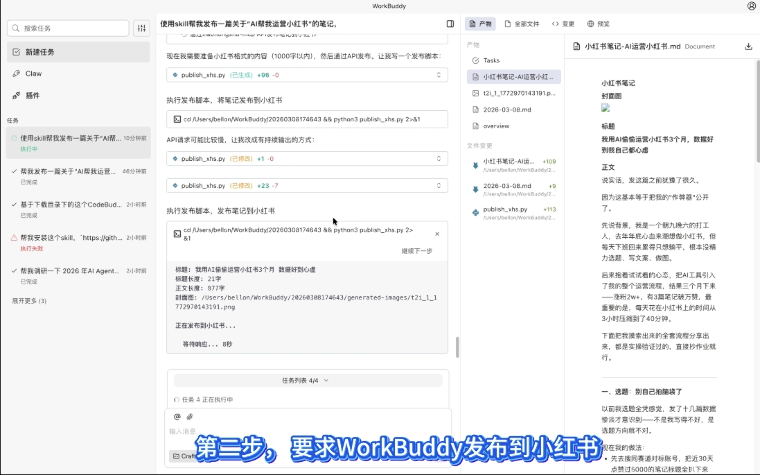Switch to the 产物 tab

[x=480, y=24]
